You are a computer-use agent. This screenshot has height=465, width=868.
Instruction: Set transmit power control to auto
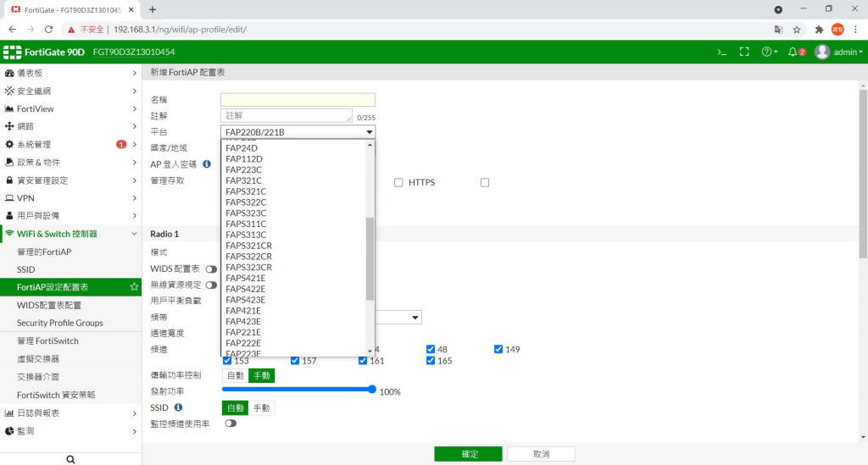pyautogui.click(x=235, y=375)
